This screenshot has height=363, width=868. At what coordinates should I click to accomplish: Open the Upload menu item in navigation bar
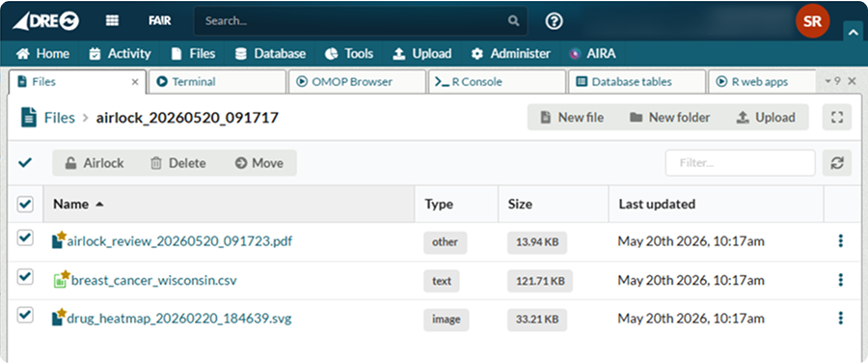(421, 54)
